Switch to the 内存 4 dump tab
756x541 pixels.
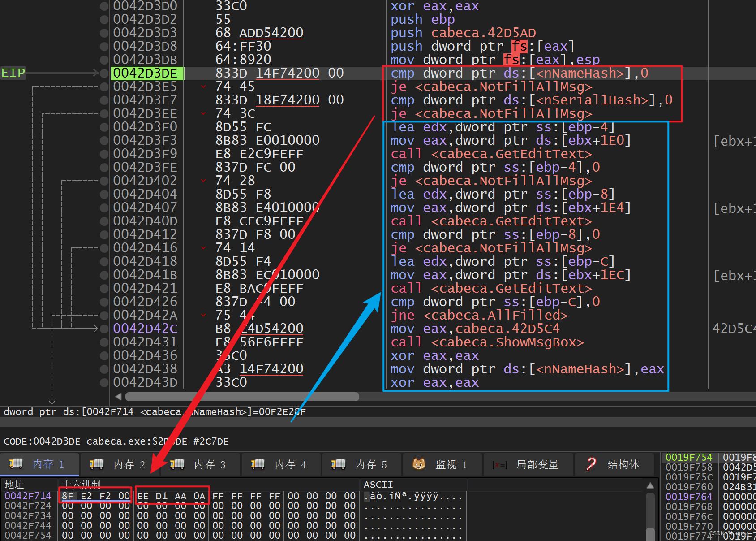click(281, 464)
